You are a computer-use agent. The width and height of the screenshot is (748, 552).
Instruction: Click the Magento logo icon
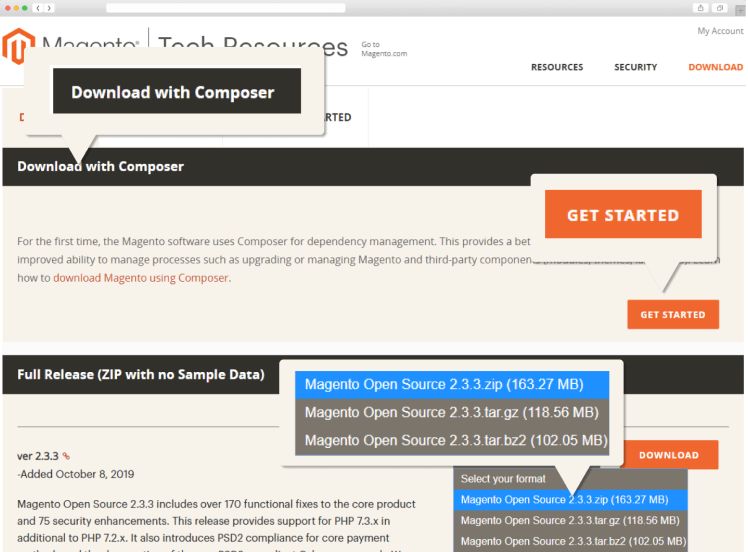point(18,45)
